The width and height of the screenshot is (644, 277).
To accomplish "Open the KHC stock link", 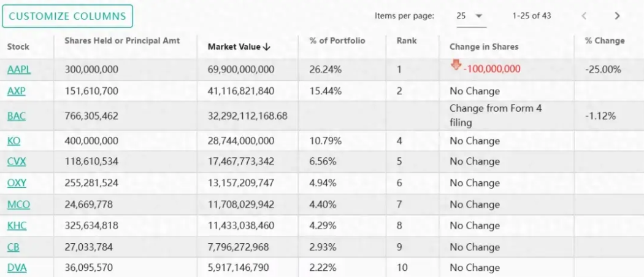I will point(17,225).
